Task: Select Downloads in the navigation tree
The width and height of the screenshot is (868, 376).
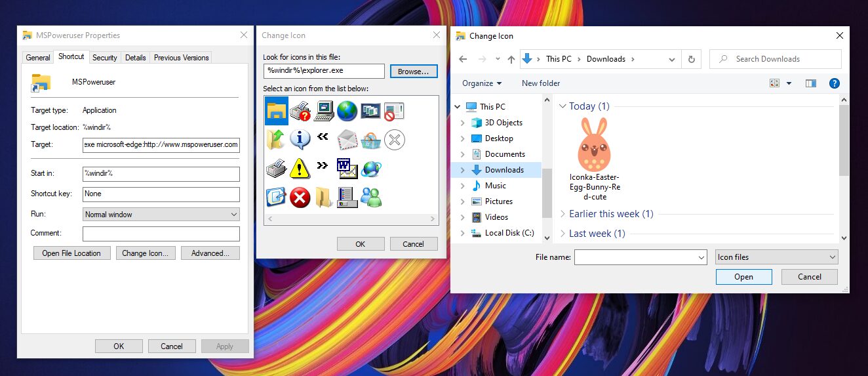Action: coord(503,170)
